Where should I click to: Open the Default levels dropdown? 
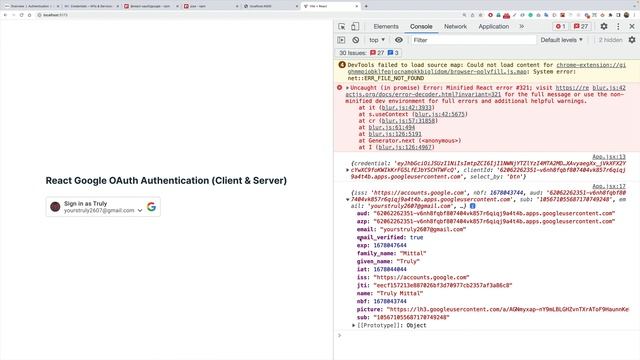coord(562,40)
